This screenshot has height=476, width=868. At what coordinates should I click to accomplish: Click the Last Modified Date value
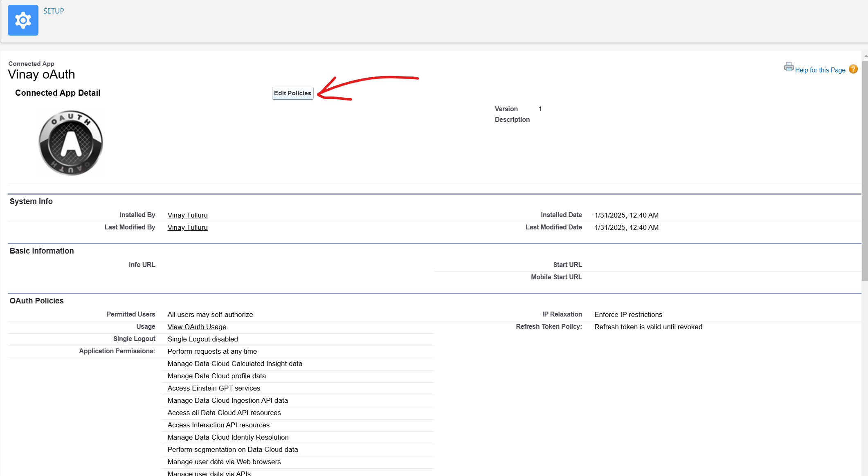(x=626, y=227)
